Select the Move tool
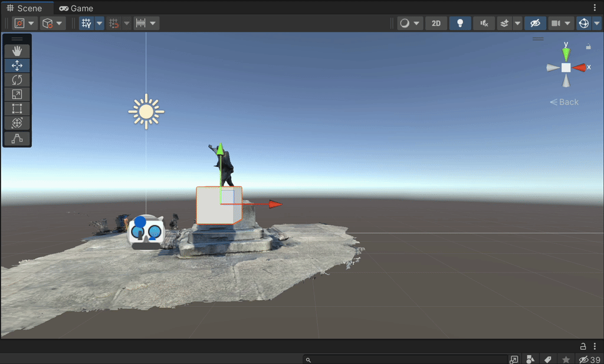604x364 pixels. tap(17, 65)
